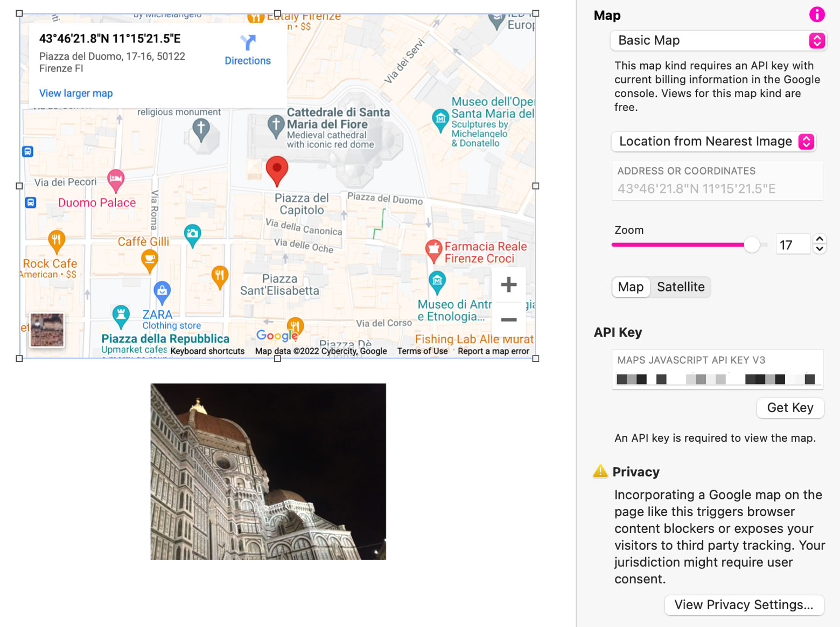Click the red location pin on the map
This screenshot has width=840, height=627.
277,170
